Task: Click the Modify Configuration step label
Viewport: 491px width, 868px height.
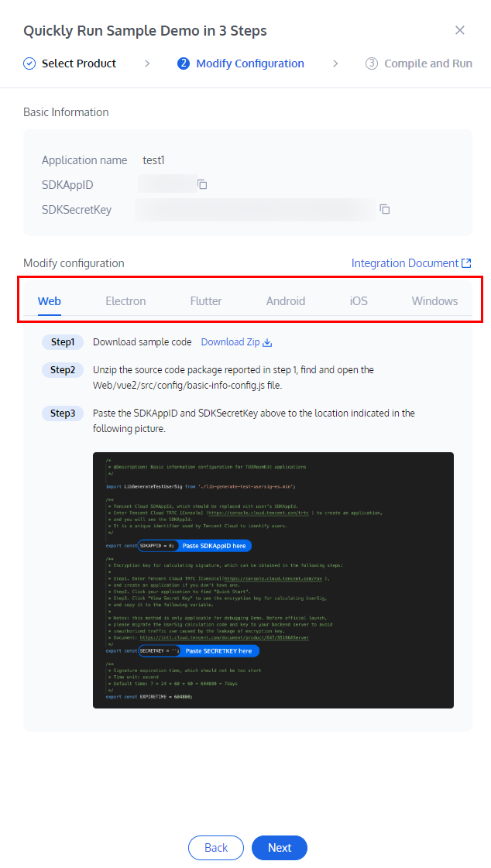Action: [250, 63]
